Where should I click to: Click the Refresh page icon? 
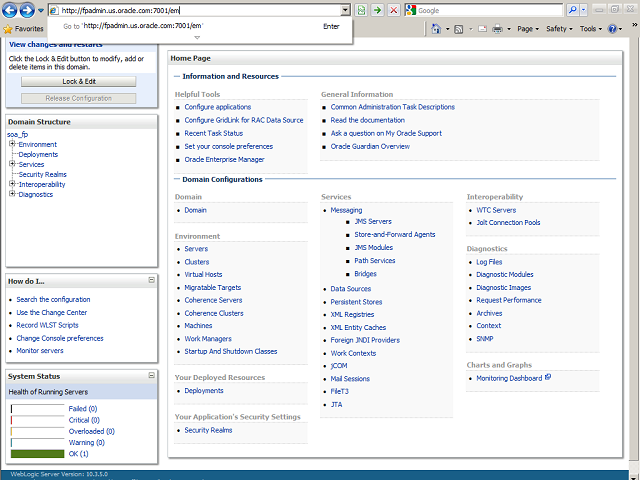[361, 10]
